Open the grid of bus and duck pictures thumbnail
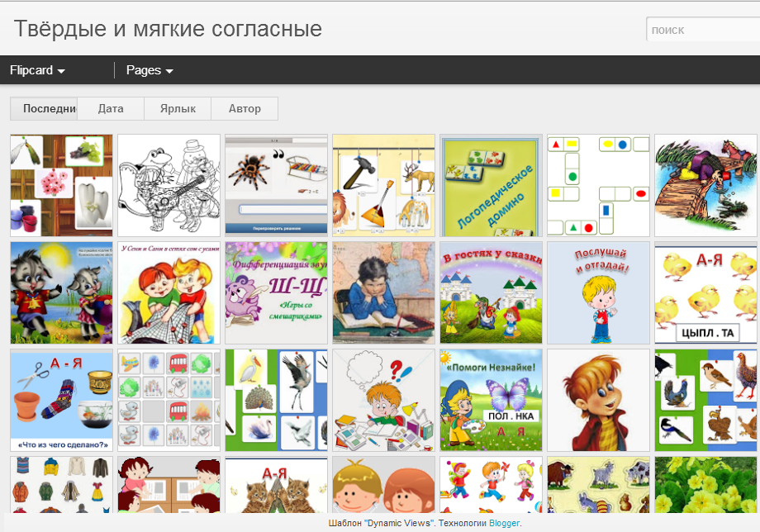The image size is (760, 532). coord(169,400)
